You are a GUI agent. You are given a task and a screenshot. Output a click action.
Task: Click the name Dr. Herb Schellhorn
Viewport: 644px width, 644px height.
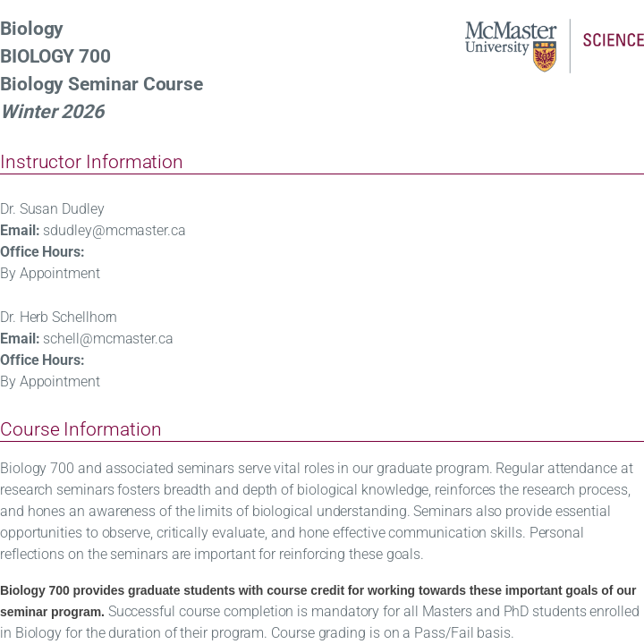58,318
